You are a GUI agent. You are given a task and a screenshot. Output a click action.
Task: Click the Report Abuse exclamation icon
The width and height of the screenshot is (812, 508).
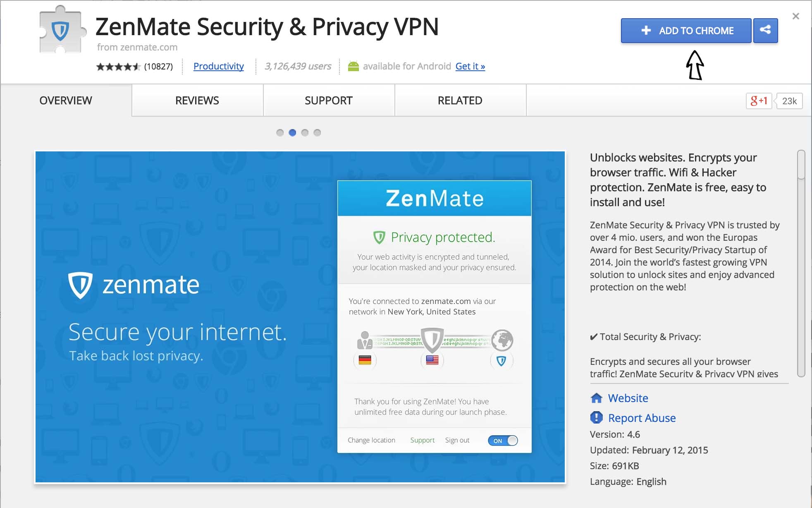(x=596, y=417)
